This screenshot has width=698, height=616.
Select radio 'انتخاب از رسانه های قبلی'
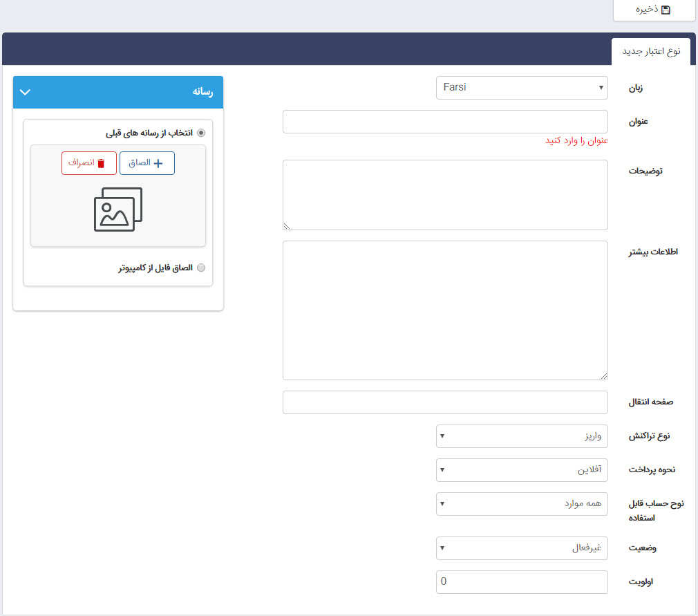(201, 133)
